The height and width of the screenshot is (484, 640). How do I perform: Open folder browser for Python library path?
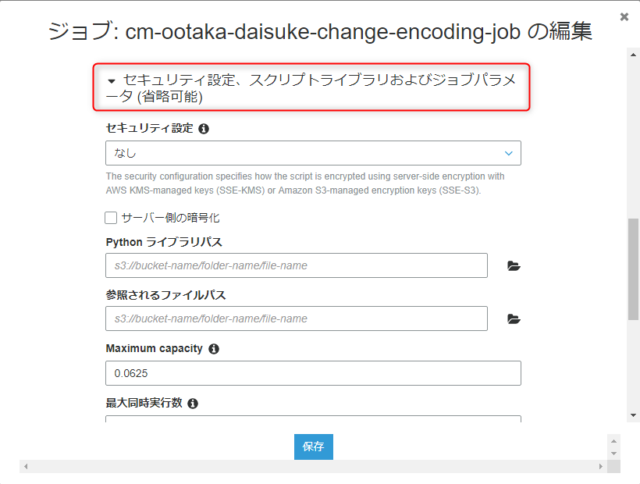click(x=514, y=266)
